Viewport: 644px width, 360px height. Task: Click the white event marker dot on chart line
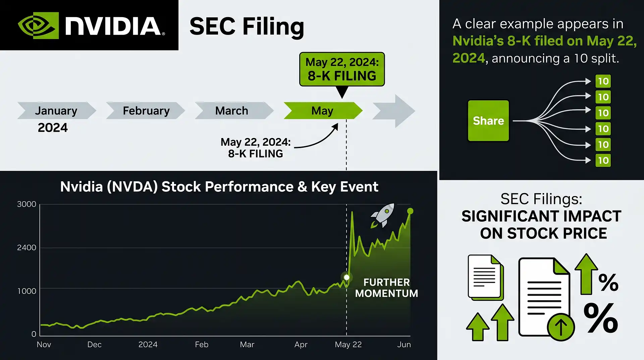(346, 277)
